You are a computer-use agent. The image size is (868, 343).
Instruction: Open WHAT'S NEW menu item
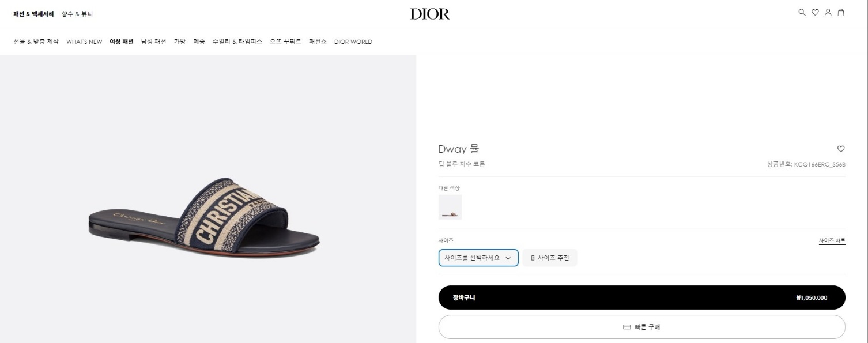[x=84, y=42]
